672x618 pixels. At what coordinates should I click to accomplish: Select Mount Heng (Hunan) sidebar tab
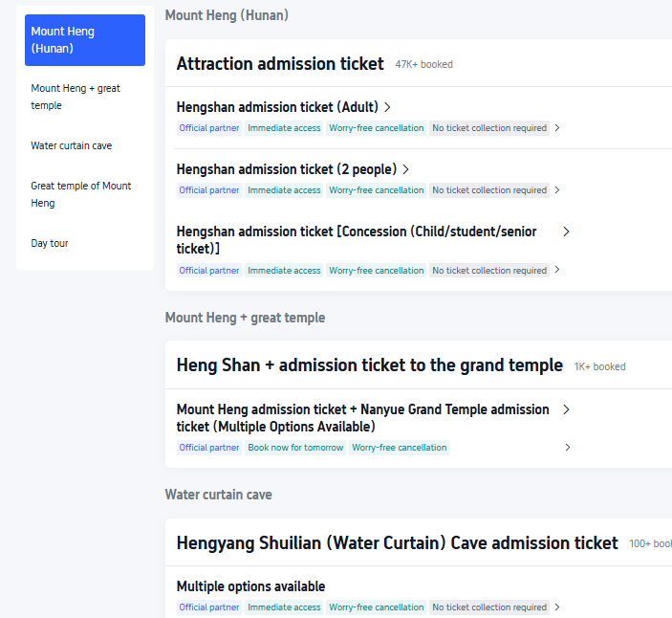pyautogui.click(x=85, y=40)
